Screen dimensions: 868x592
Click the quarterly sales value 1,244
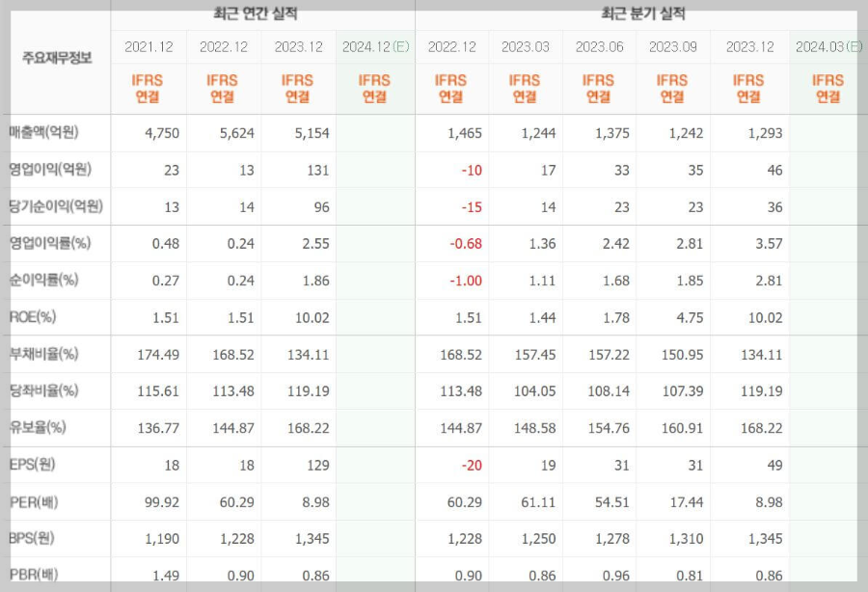pyautogui.click(x=538, y=133)
